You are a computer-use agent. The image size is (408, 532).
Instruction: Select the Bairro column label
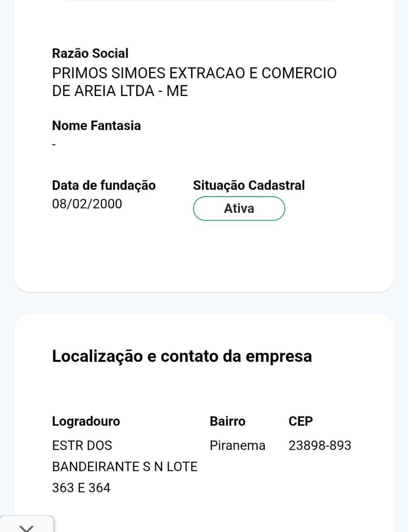[227, 421]
